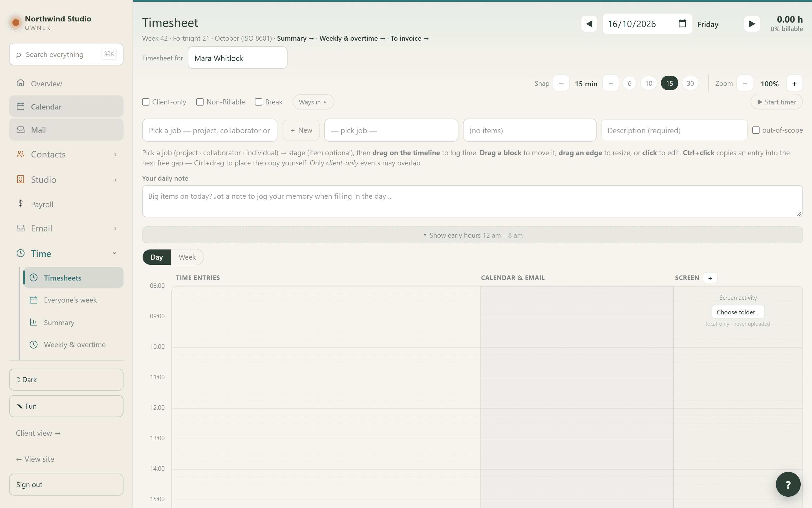Click the Payroll dollar icon
The width and height of the screenshot is (812, 508).
pos(21,203)
